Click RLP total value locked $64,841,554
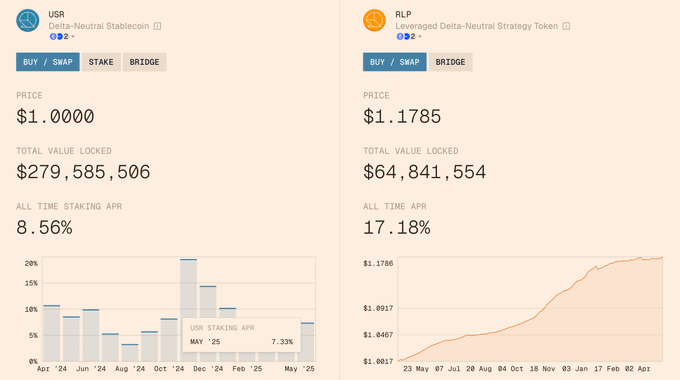Viewport: 680px width, 380px height. 425,172
